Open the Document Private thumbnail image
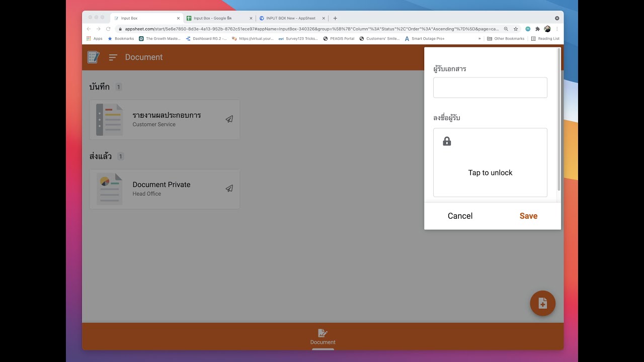This screenshot has width=644, height=362. 109,189
